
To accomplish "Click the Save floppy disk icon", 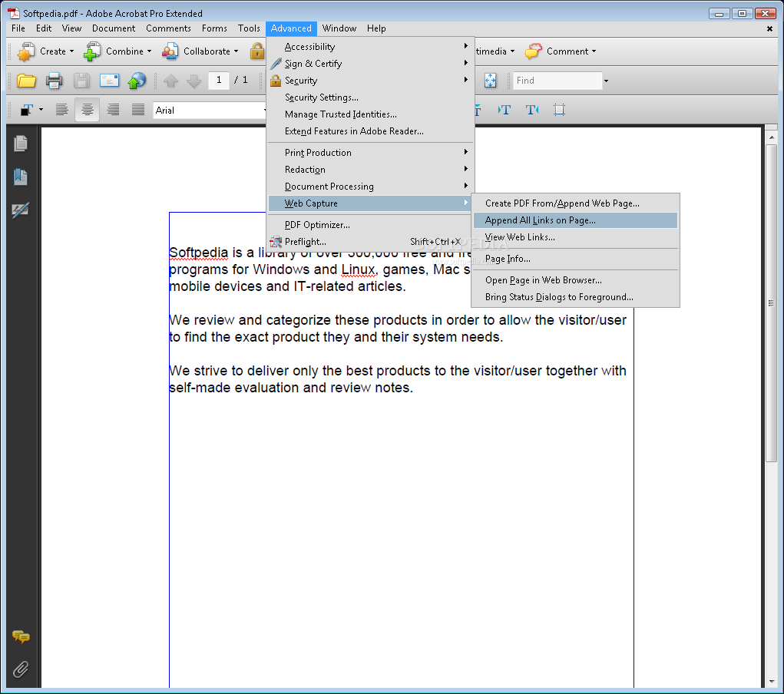I will 81,81.
